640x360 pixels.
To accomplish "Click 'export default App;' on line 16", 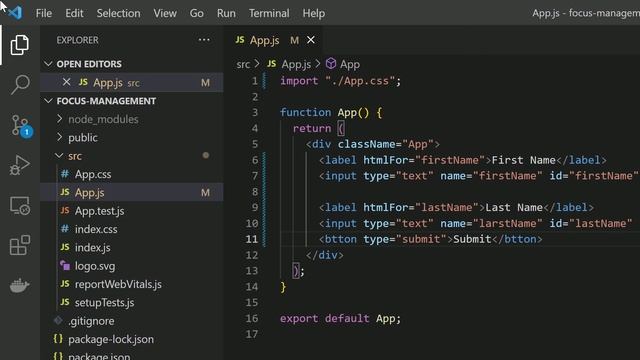I will point(340,318).
